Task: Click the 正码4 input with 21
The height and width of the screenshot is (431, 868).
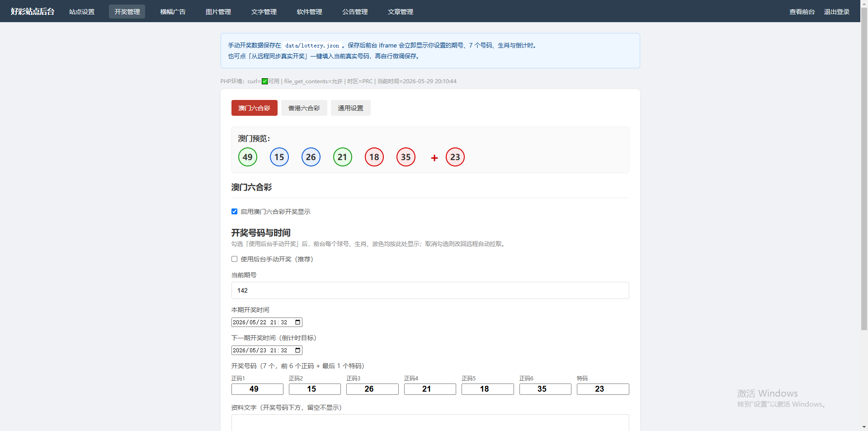Action: tap(430, 389)
